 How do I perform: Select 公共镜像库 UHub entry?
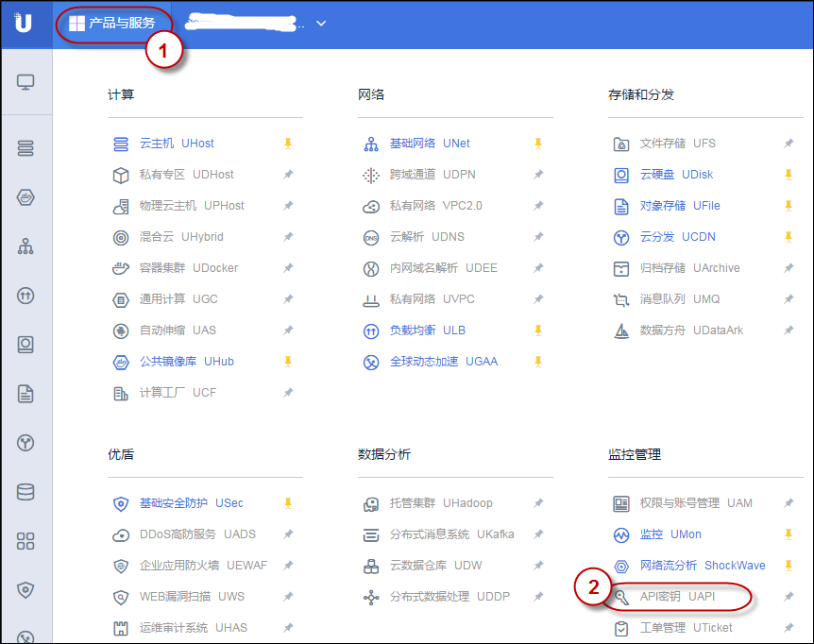tap(186, 362)
